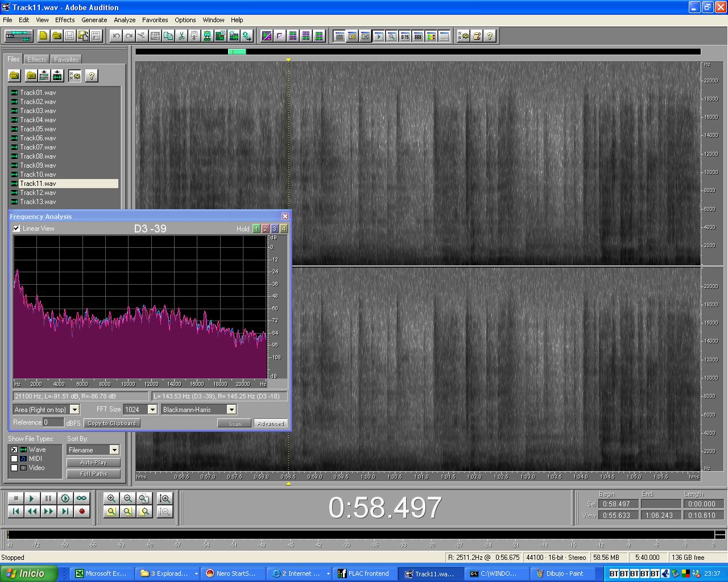Click the level meters toolbar icon

(x=431, y=36)
